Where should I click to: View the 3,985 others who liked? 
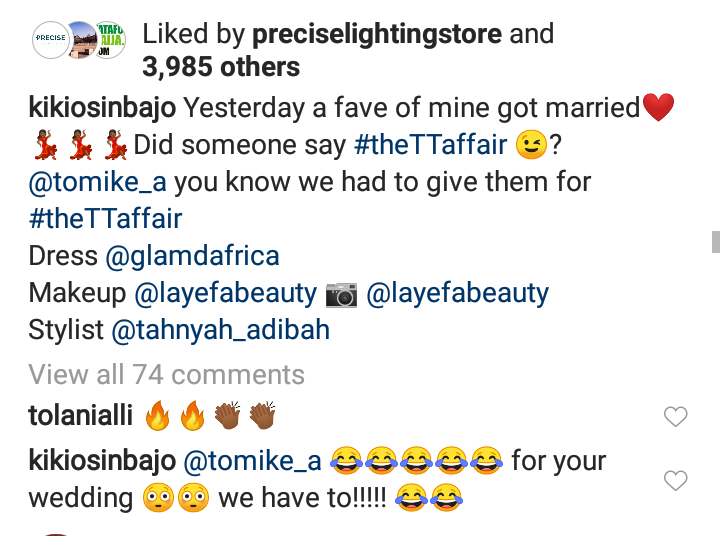(221, 67)
